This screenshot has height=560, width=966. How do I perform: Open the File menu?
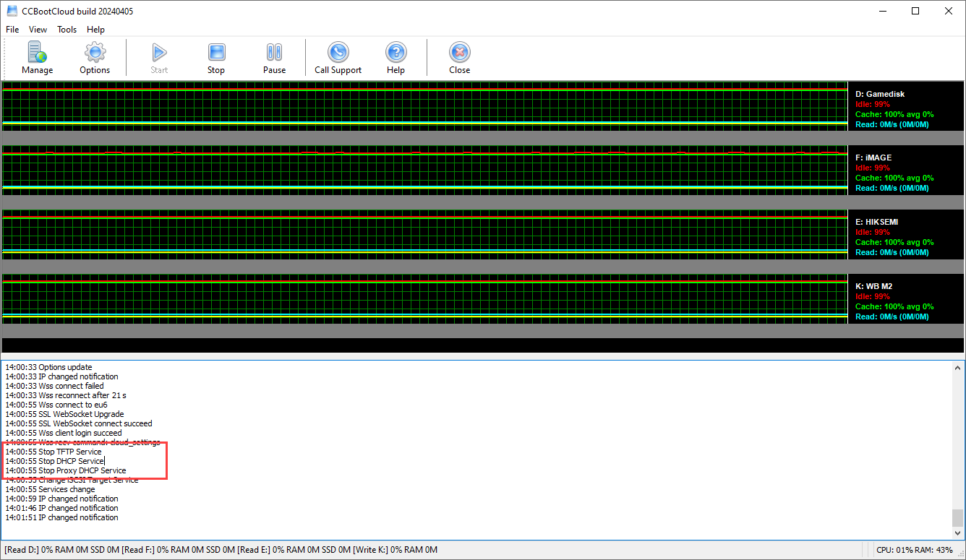pos(12,30)
